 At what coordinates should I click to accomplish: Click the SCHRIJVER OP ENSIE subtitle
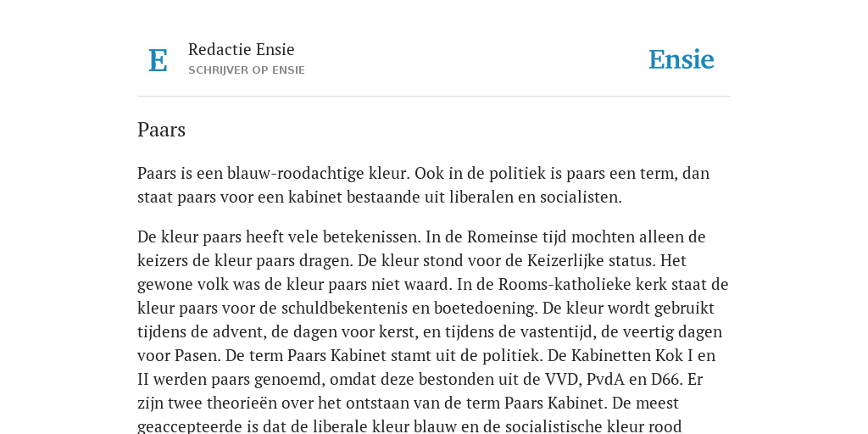[247, 70]
